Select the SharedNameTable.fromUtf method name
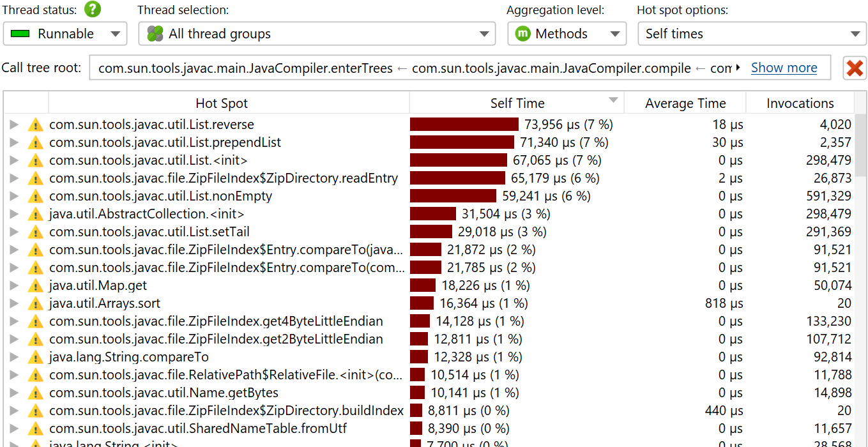Viewport: 868px width, 447px height. pyautogui.click(x=198, y=428)
